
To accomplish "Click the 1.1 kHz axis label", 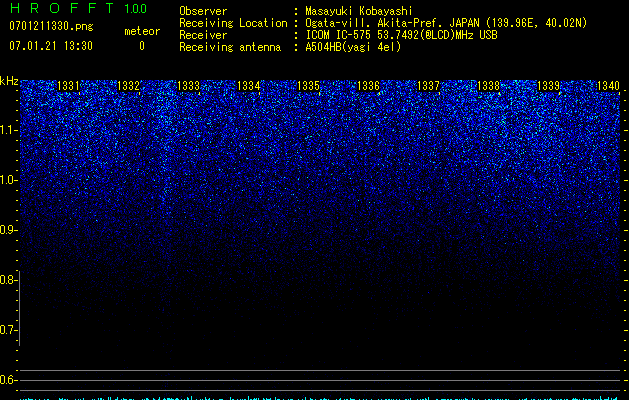I will coord(7,130).
